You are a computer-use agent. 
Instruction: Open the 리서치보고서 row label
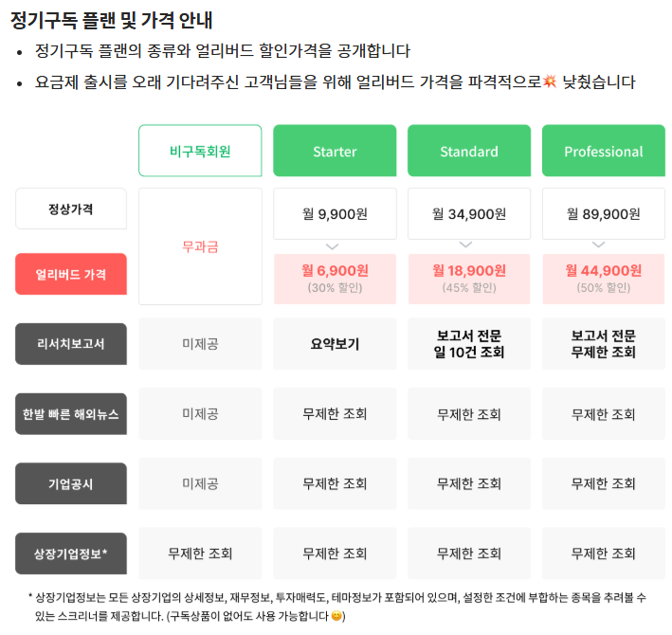[x=71, y=344]
